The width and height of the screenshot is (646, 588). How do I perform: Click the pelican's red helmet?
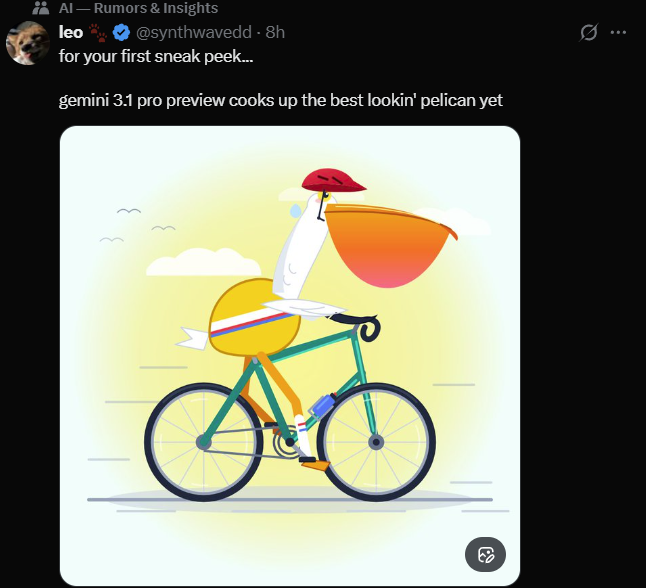coord(333,180)
